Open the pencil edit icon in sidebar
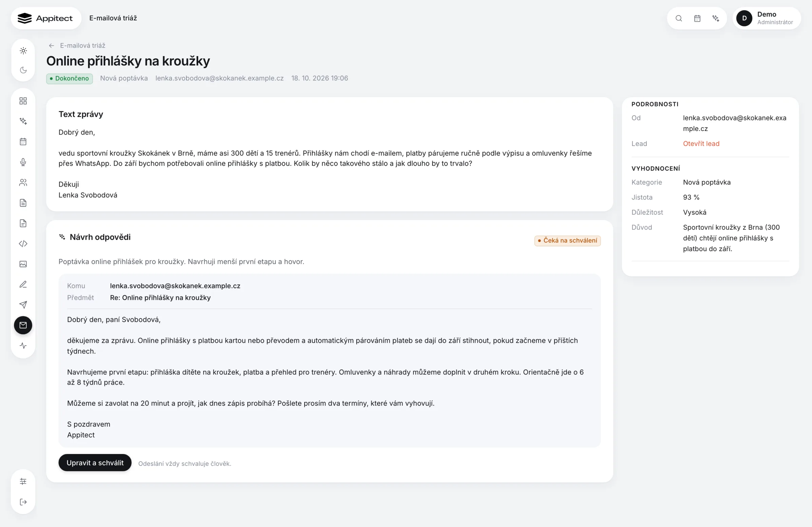 click(x=23, y=284)
